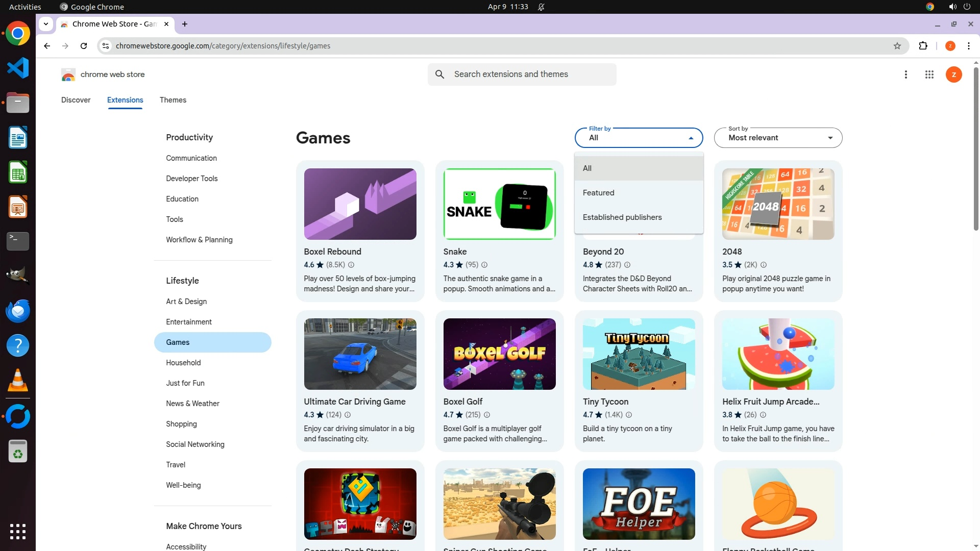Open the Entertainment category
980x551 pixels.
click(189, 322)
